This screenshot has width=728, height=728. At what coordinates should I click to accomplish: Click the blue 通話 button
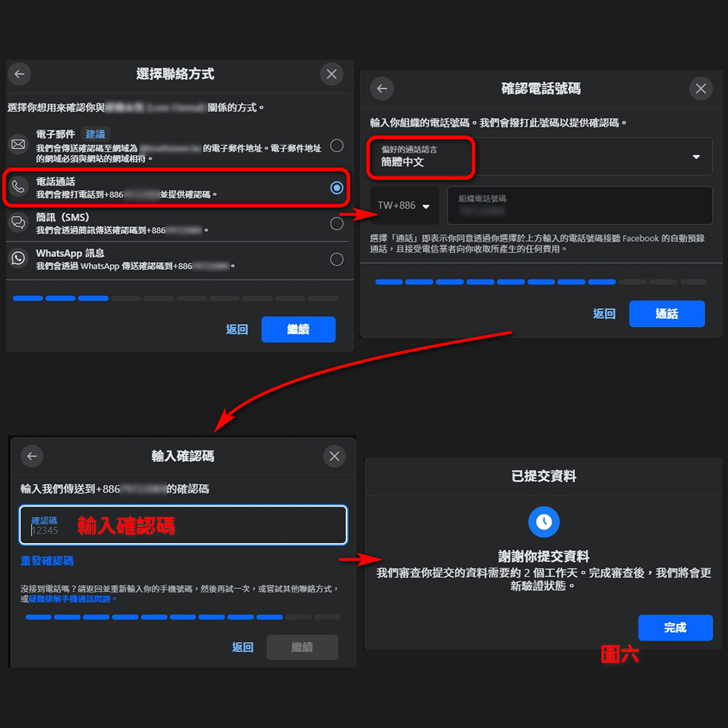tap(667, 314)
